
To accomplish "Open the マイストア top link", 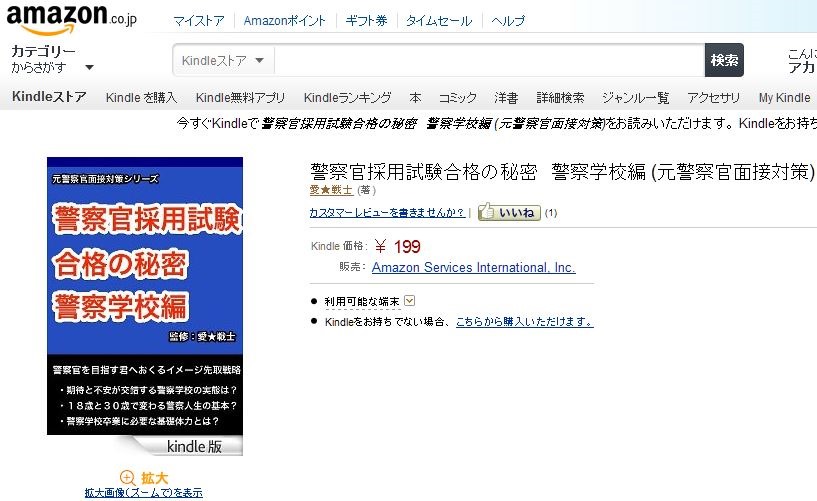I will click(199, 21).
